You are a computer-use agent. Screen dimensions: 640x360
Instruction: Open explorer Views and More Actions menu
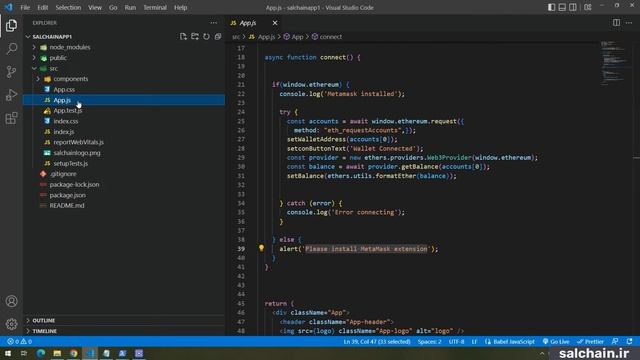(x=214, y=23)
